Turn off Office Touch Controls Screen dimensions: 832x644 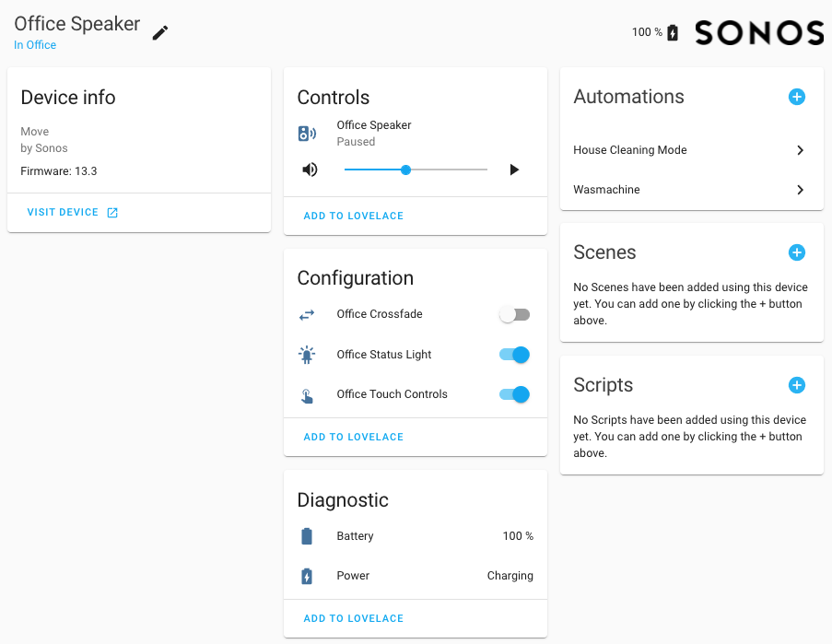[514, 393]
